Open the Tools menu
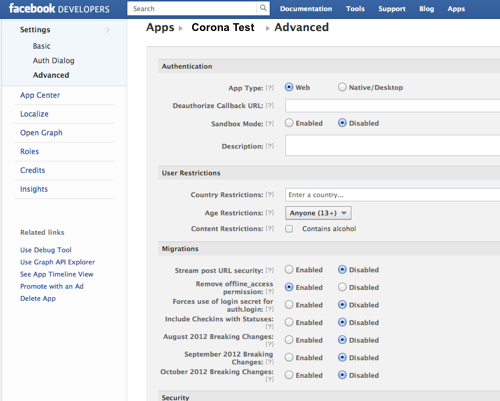This screenshot has height=401, width=500. click(x=355, y=9)
